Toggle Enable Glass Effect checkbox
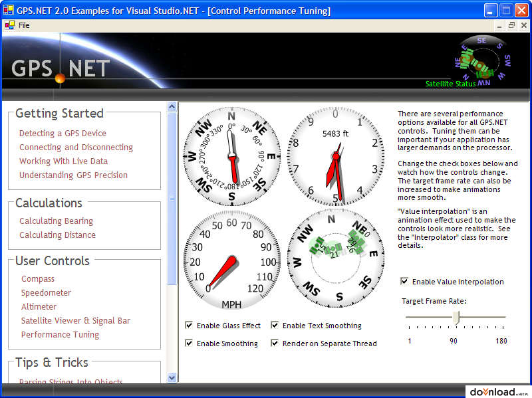The width and height of the screenshot is (532, 398). click(189, 325)
